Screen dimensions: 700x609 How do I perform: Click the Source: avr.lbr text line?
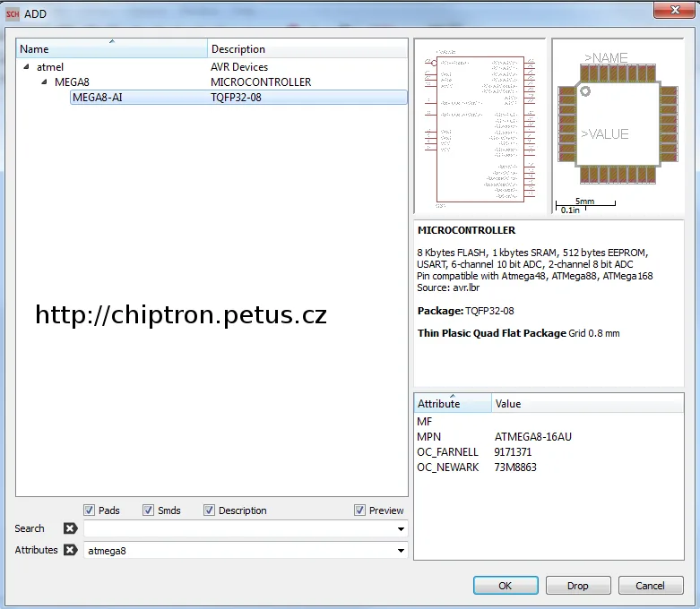pos(448,287)
